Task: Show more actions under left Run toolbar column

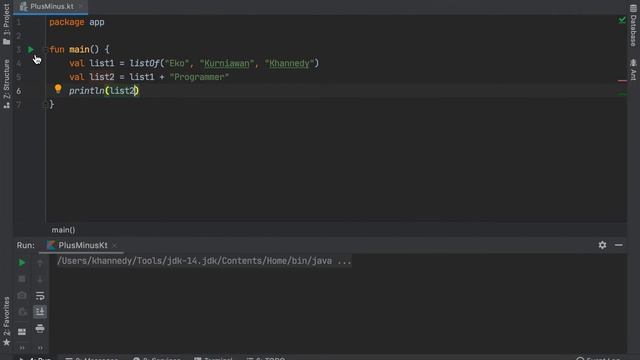Action: (22, 348)
